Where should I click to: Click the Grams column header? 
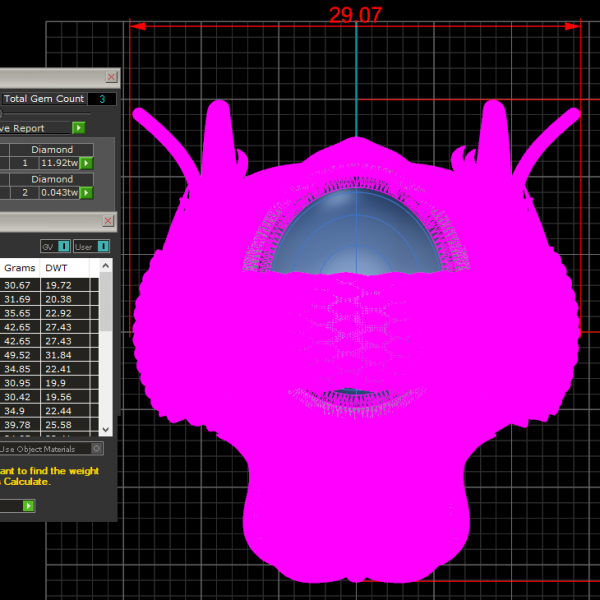coord(20,268)
